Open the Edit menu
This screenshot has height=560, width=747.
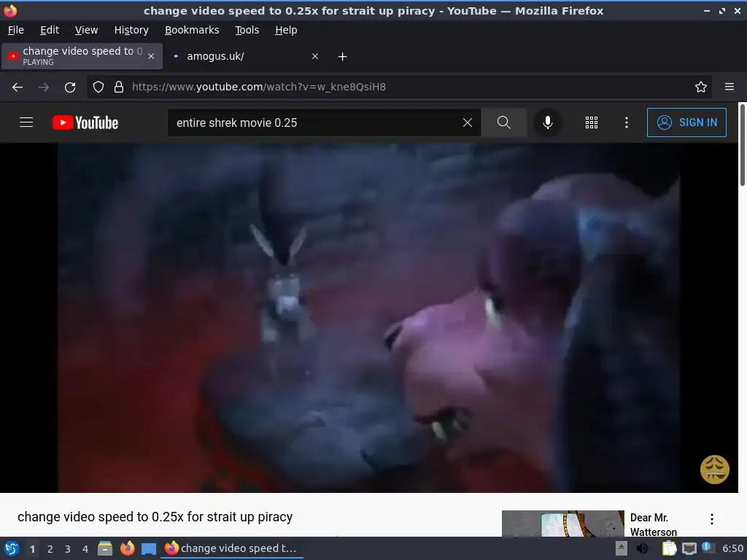tap(50, 30)
